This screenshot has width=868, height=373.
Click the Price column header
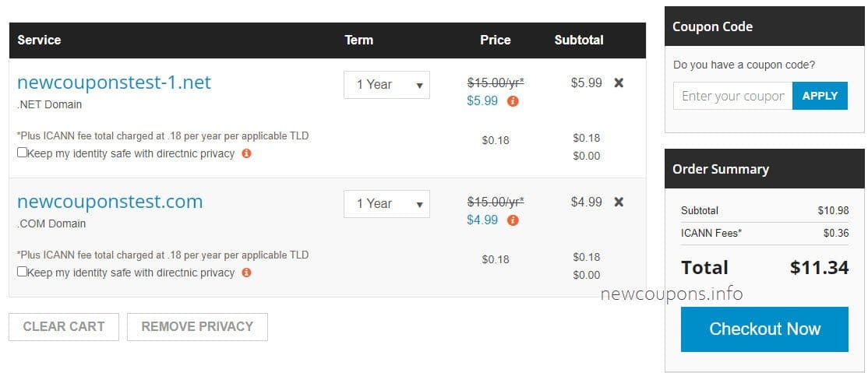pyautogui.click(x=496, y=40)
